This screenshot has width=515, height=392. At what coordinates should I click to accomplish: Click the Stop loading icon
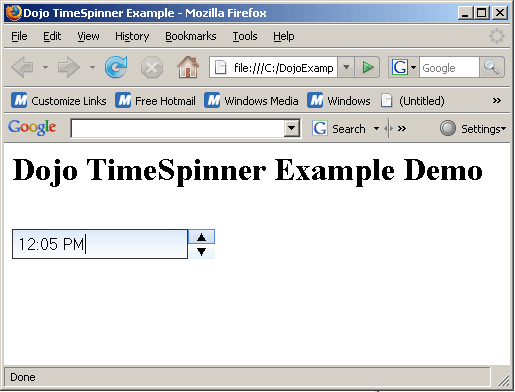152,68
